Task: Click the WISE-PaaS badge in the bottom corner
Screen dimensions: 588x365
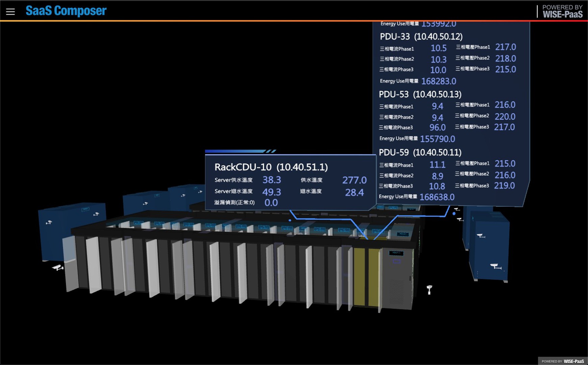Action: [x=563, y=361]
